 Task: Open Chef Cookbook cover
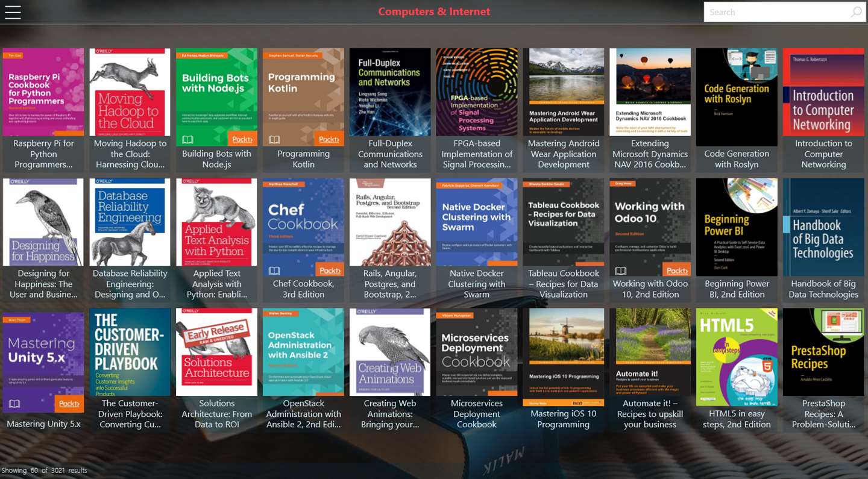[x=304, y=227]
